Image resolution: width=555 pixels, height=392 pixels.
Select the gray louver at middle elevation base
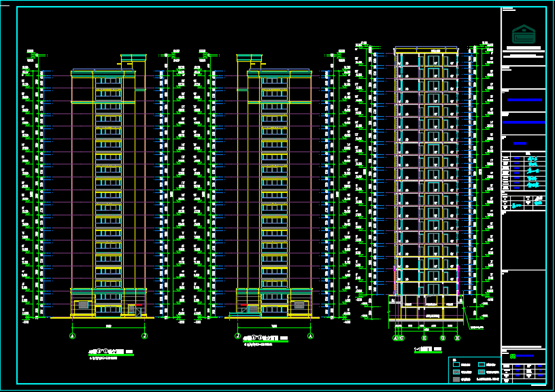click(299, 304)
